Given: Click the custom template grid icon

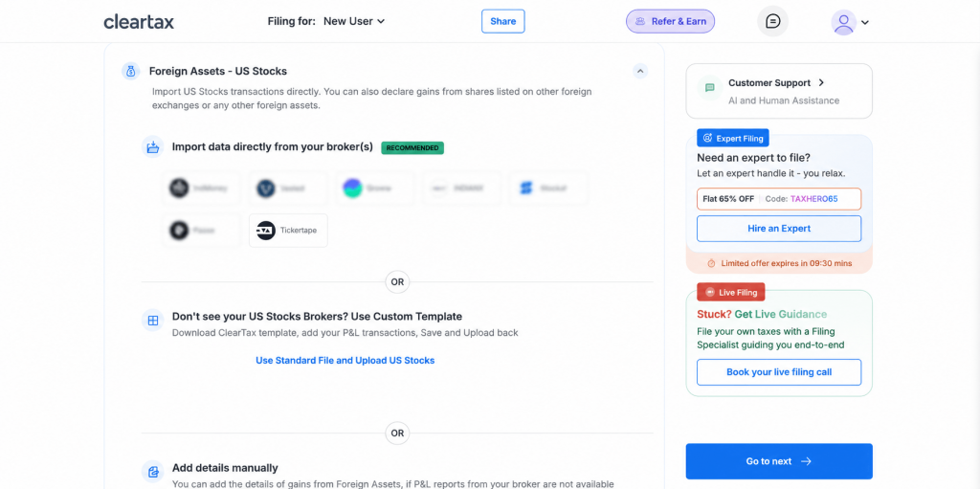Looking at the screenshot, I should point(152,321).
